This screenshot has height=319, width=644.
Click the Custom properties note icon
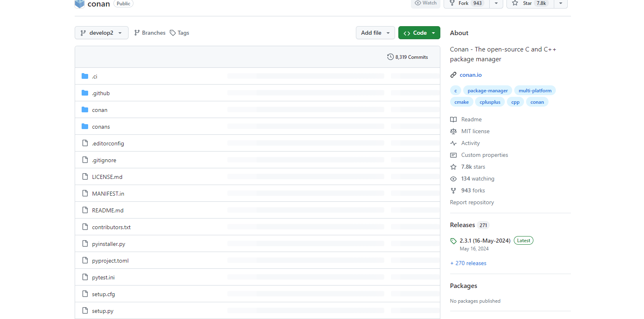[453, 155]
